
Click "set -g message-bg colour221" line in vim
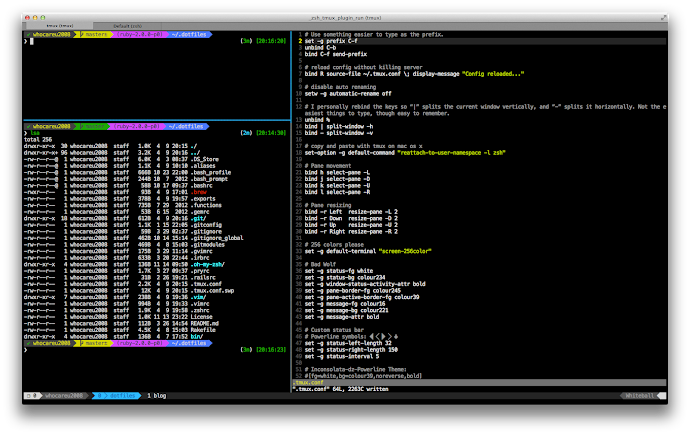coord(347,311)
